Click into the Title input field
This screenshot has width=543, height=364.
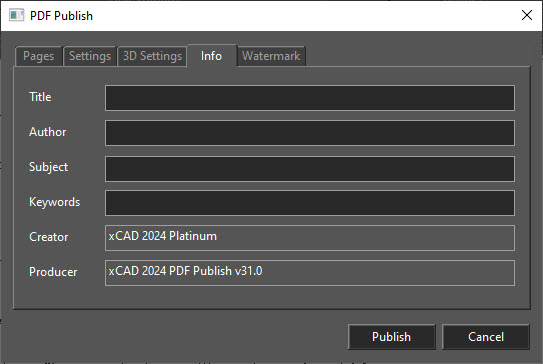pos(310,98)
